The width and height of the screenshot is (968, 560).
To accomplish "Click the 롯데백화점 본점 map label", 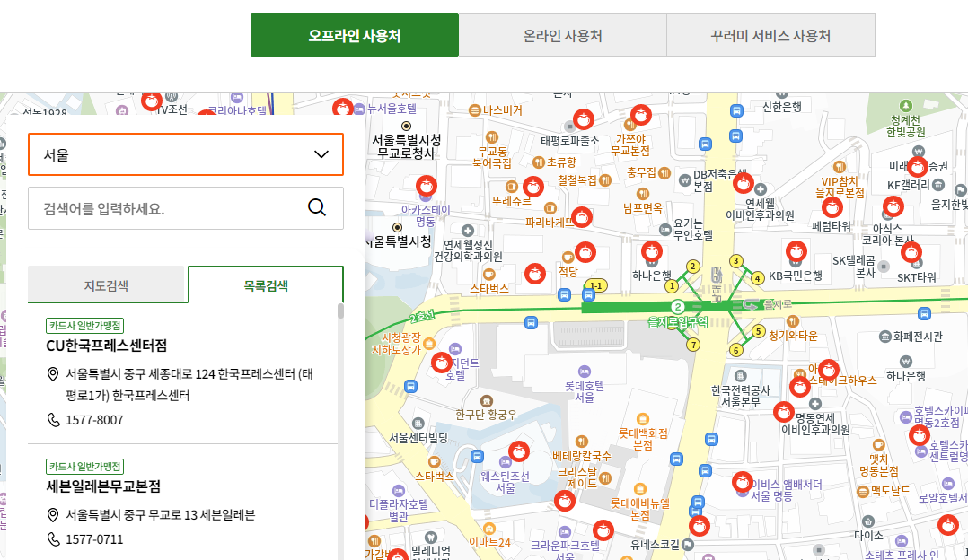I will (643, 439).
